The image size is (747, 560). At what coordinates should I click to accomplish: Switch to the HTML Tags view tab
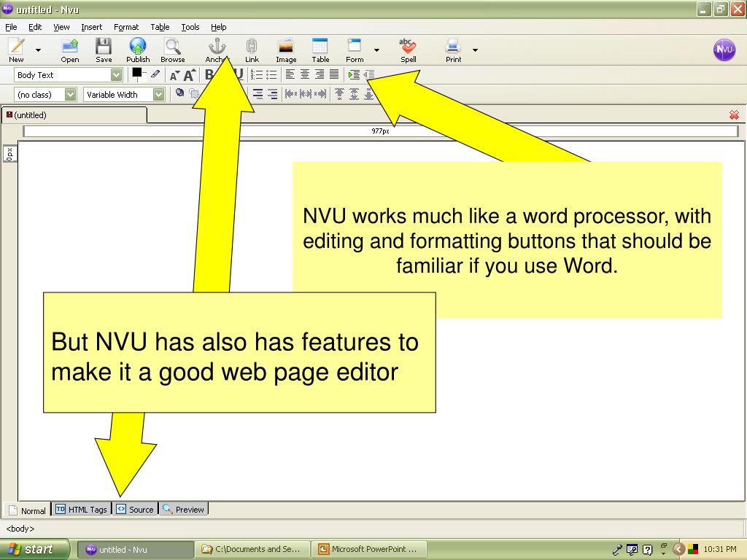pos(82,509)
